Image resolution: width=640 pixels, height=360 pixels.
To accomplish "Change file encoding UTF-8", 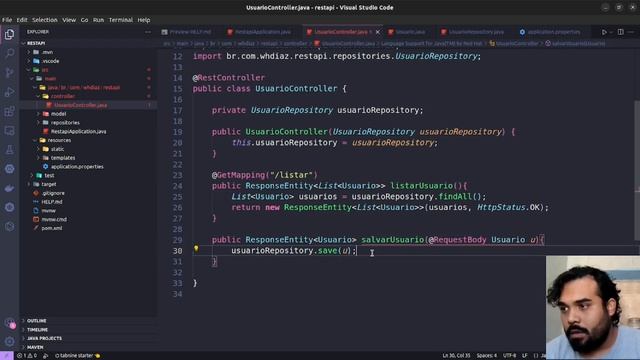I will coord(509,356).
